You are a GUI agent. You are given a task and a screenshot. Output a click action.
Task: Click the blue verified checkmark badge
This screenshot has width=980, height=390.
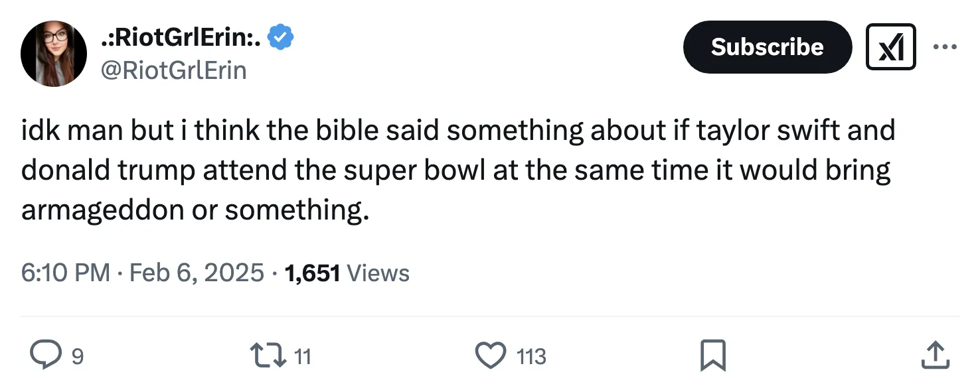coord(281,38)
